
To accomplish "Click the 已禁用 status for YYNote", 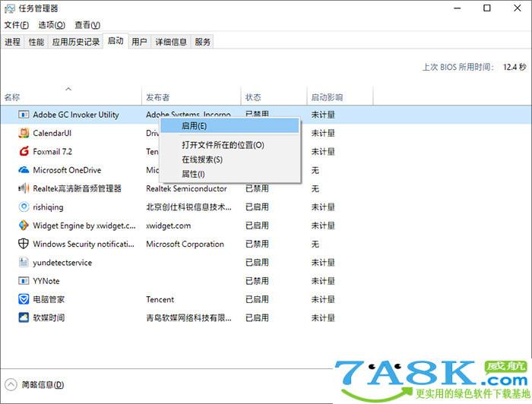I will click(x=257, y=281).
